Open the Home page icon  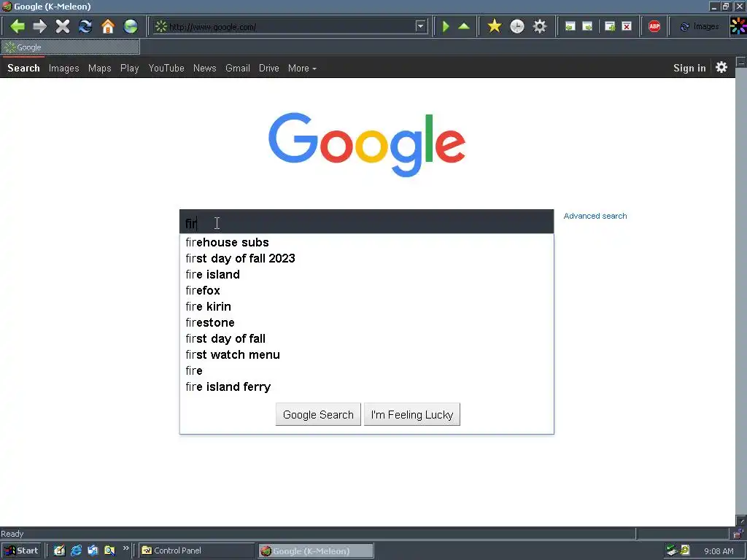coord(108,26)
